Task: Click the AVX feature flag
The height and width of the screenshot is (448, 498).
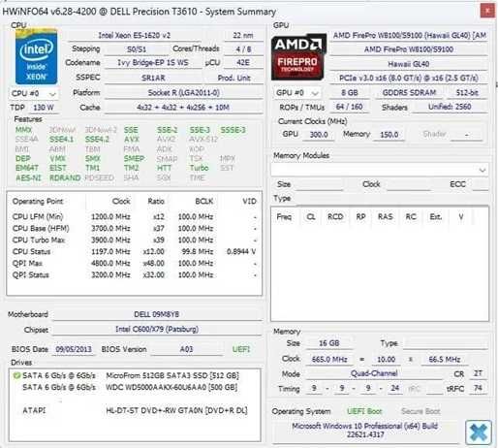Action: tap(132, 140)
